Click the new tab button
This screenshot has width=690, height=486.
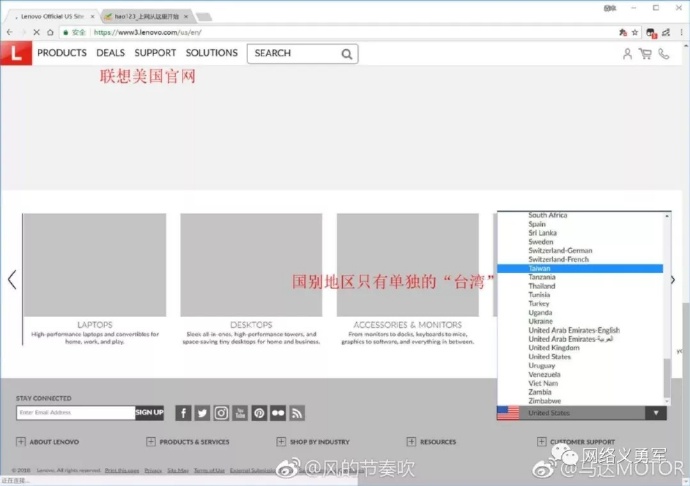(204, 17)
